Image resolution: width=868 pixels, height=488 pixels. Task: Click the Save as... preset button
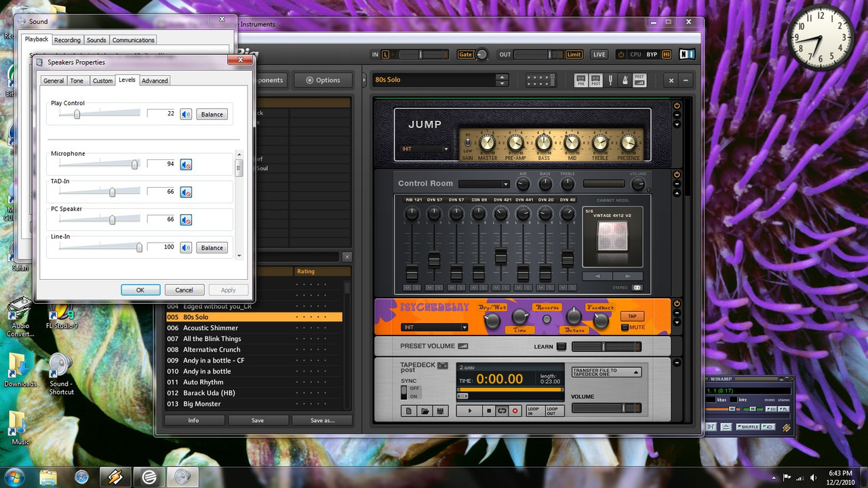tap(322, 420)
